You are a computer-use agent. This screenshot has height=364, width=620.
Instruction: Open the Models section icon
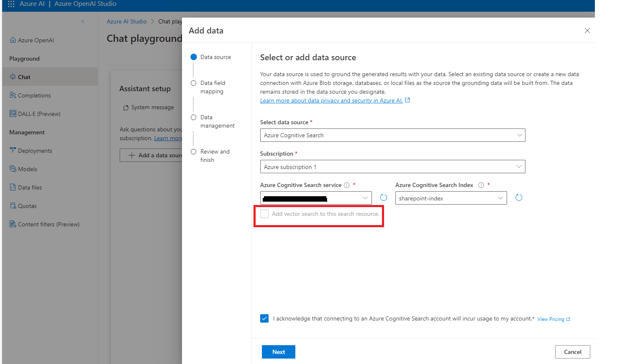pos(12,169)
